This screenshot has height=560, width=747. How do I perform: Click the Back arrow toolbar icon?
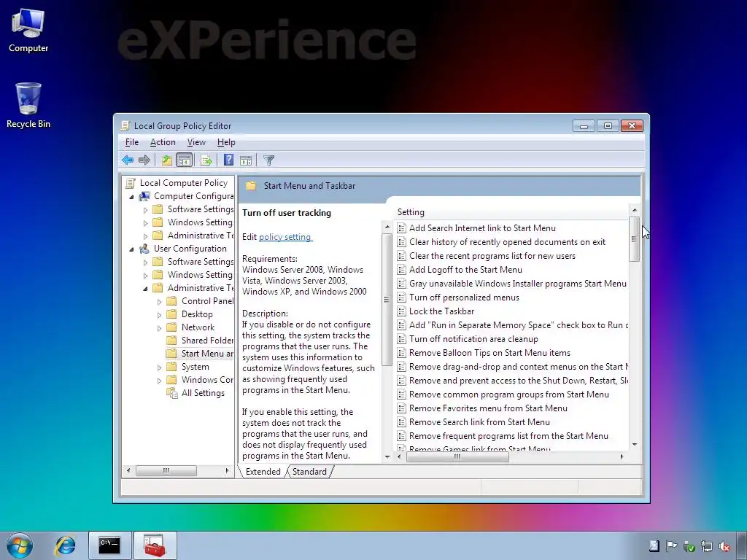coord(127,160)
